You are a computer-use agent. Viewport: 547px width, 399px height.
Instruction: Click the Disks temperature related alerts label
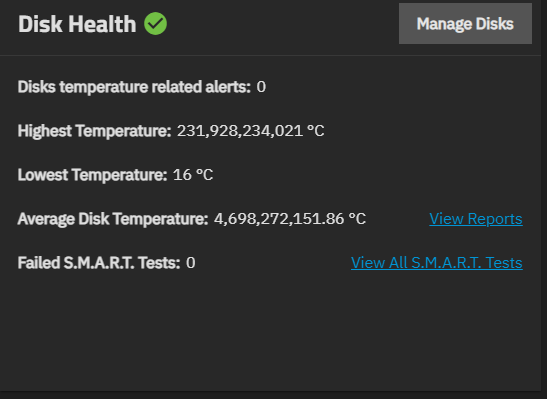[134, 87]
